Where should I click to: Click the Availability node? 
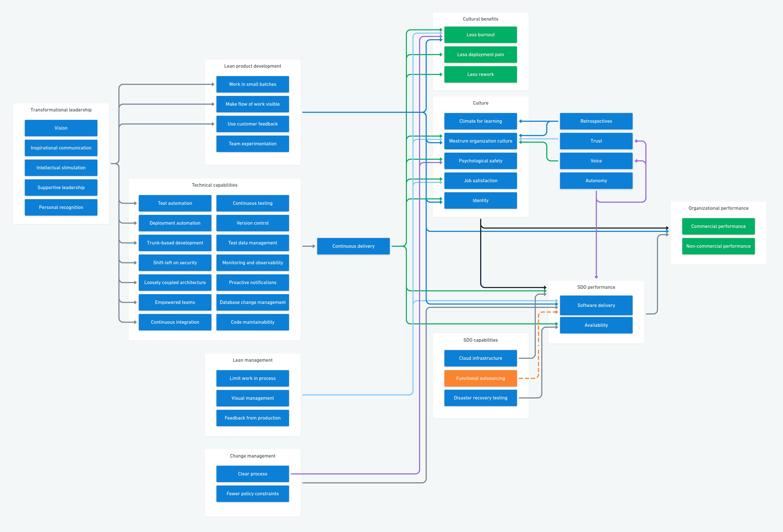pos(596,325)
